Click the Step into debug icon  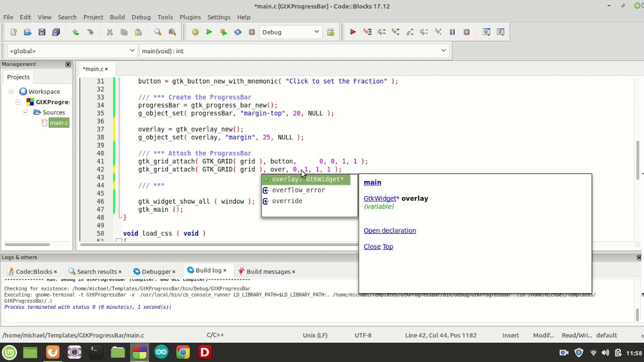pyautogui.click(x=395, y=32)
